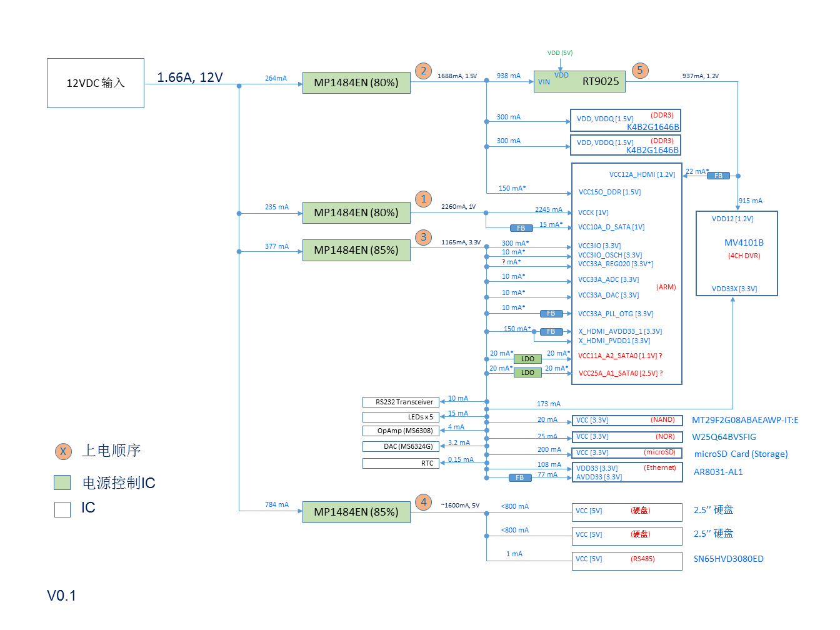The image size is (840, 630).
Task: Click the 937mA, 1.2V label
Action: [x=701, y=76]
